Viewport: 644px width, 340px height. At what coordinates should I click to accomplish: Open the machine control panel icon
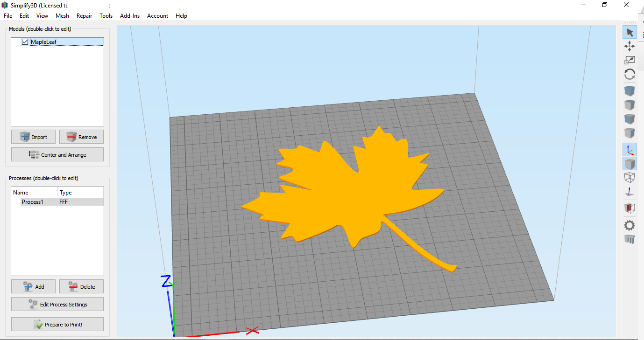pyautogui.click(x=630, y=240)
